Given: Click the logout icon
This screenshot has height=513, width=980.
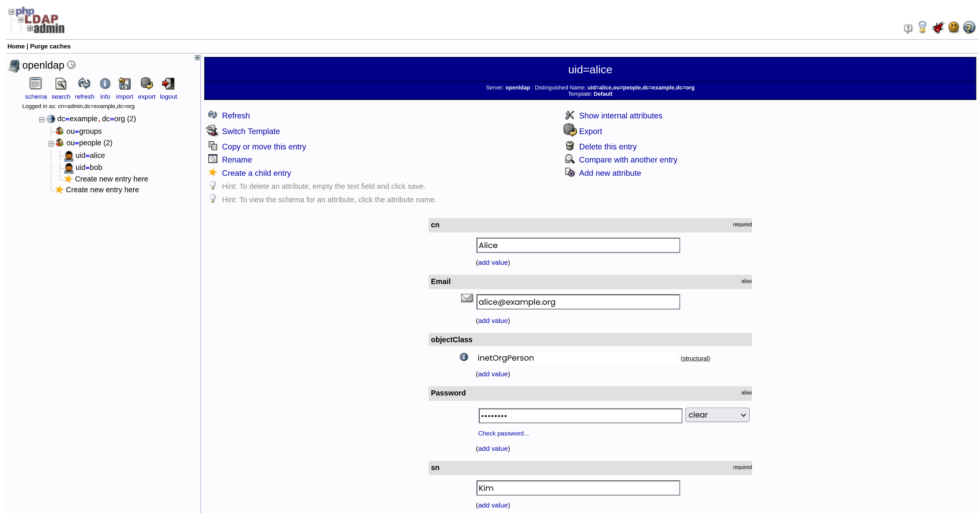Looking at the screenshot, I should [x=168, y=83].
